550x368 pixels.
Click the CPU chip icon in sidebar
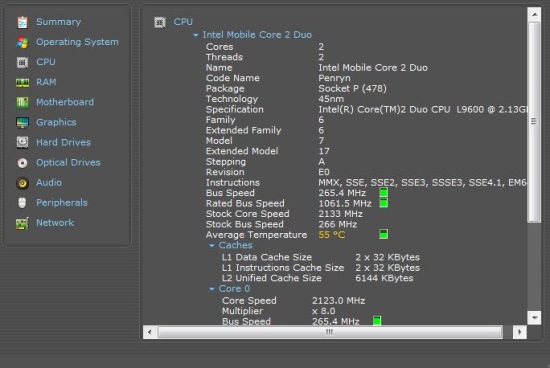pos(22,62)
